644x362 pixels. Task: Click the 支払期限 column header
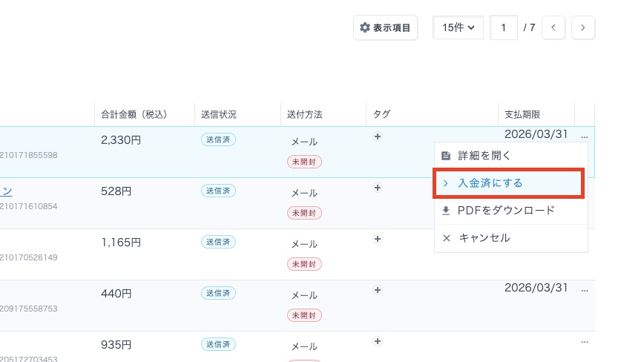coord(522,114)
